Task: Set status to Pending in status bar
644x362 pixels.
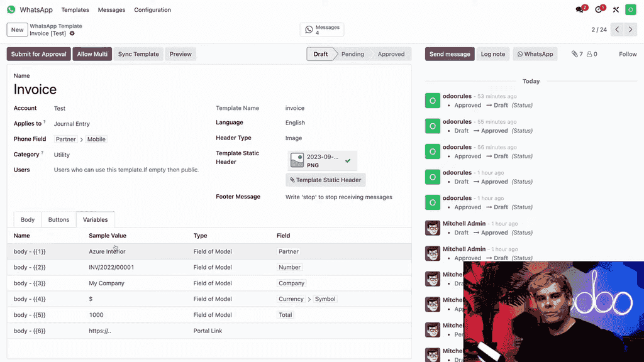Action: [x=352, y=54]
